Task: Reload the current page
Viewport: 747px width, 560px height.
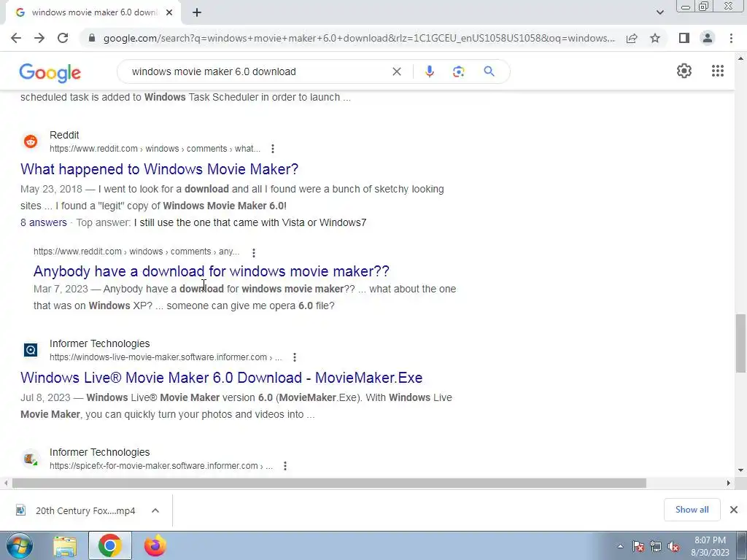Action: 63,38
